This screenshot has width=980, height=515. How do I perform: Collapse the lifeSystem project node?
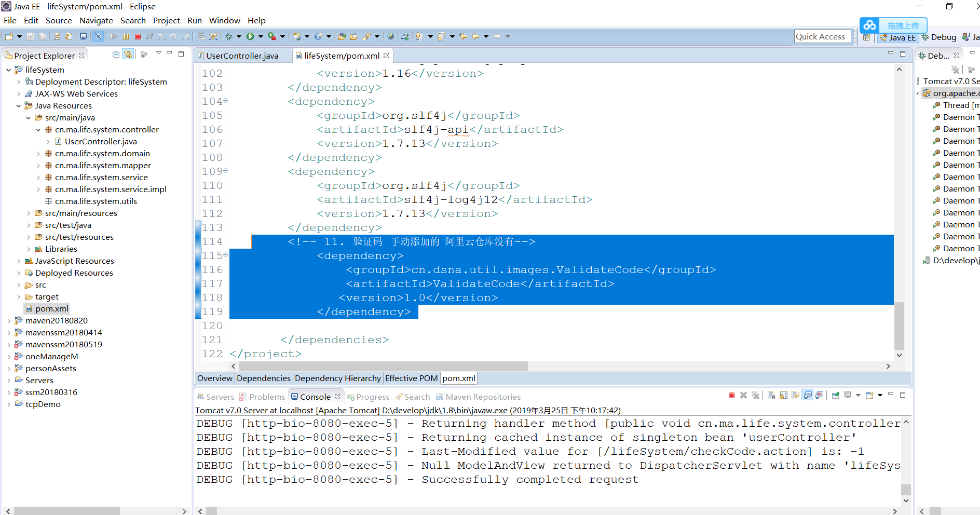8,70
